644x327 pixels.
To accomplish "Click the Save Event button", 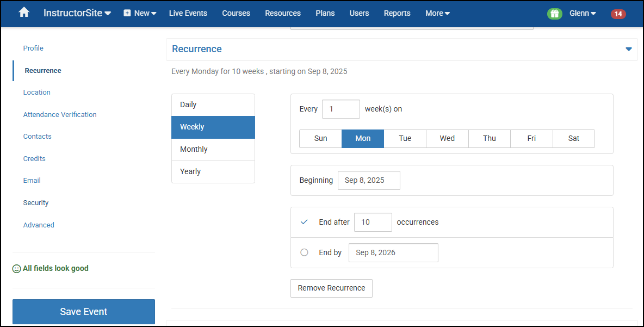I will (84, 312).
